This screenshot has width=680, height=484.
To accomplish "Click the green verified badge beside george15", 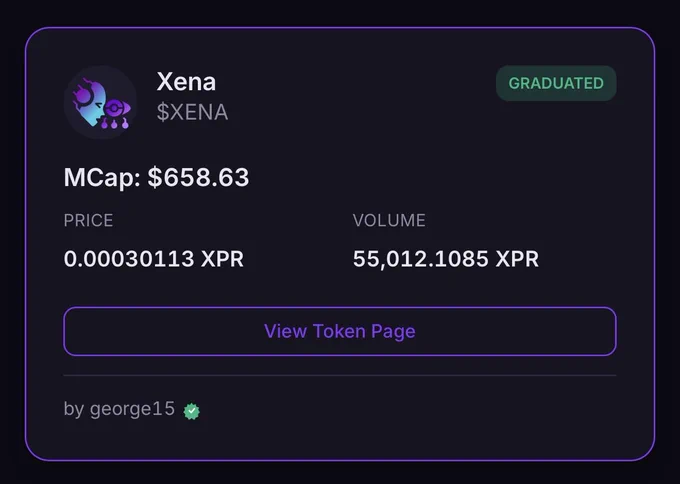I will point(192,411).
